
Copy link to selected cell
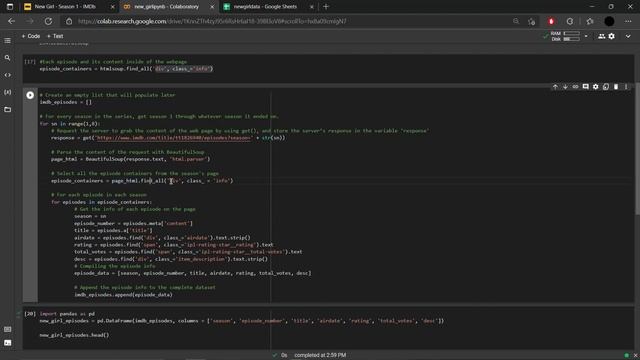[x=576, y=87]
